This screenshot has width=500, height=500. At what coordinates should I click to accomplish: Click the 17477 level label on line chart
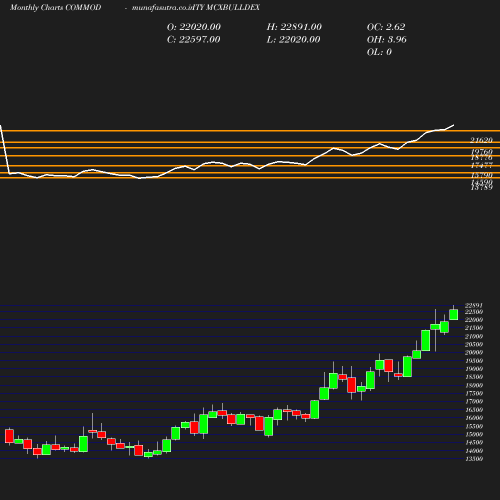(x=481, y=166)
